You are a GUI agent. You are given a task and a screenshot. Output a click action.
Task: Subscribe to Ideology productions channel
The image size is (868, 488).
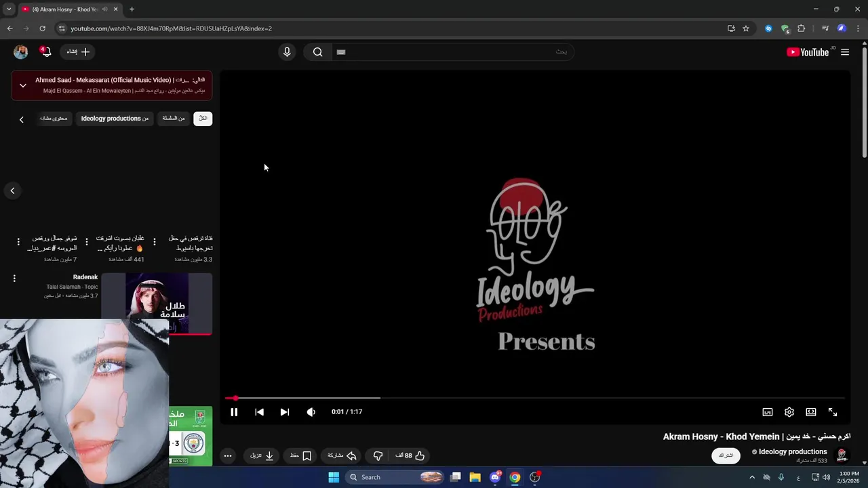coord(726,455)
